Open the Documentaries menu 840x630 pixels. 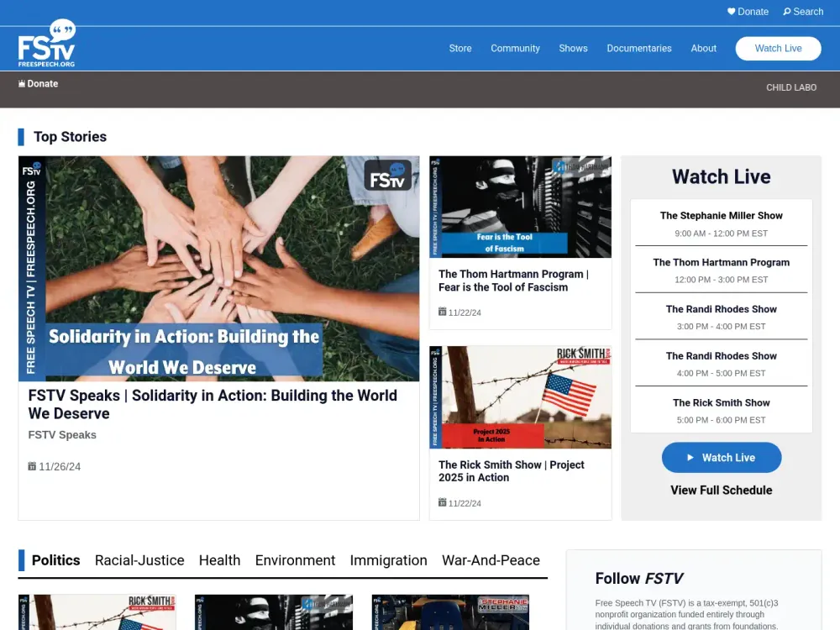(639, 49)
